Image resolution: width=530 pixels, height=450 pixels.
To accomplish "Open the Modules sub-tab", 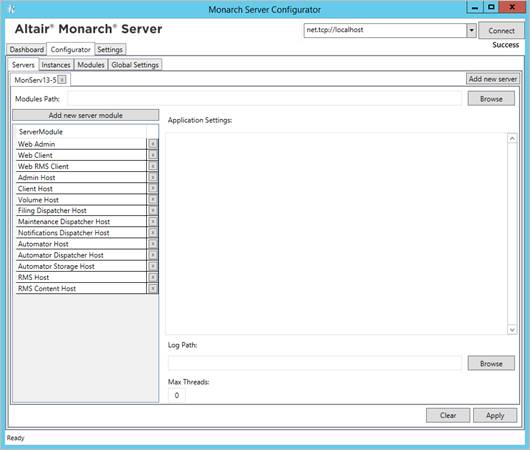I will point(91,65).
